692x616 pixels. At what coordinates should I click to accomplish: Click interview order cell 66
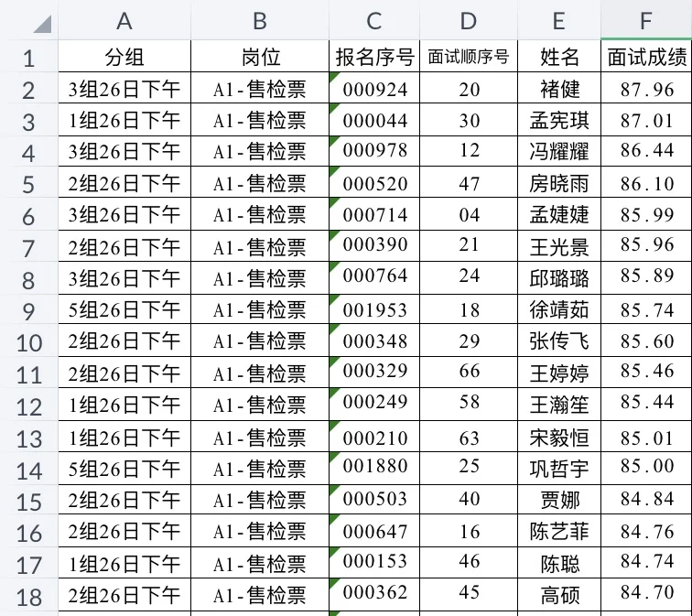pos(469,373)
